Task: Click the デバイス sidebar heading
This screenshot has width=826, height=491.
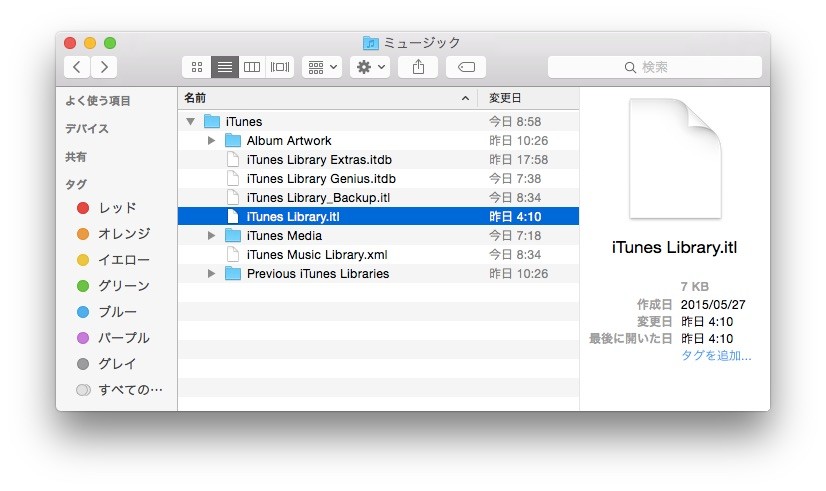Action: coord(87,129)
